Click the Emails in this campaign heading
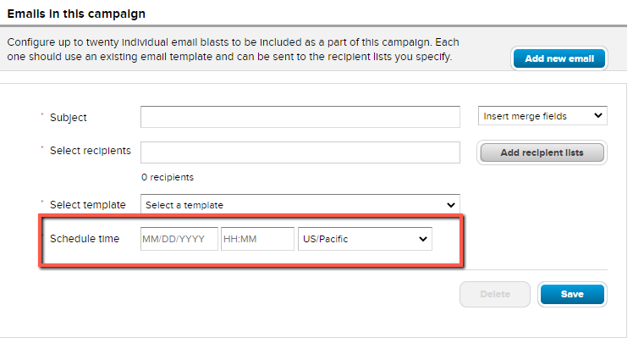The width and height of the screenshot is (644, 338). point(76,14)
